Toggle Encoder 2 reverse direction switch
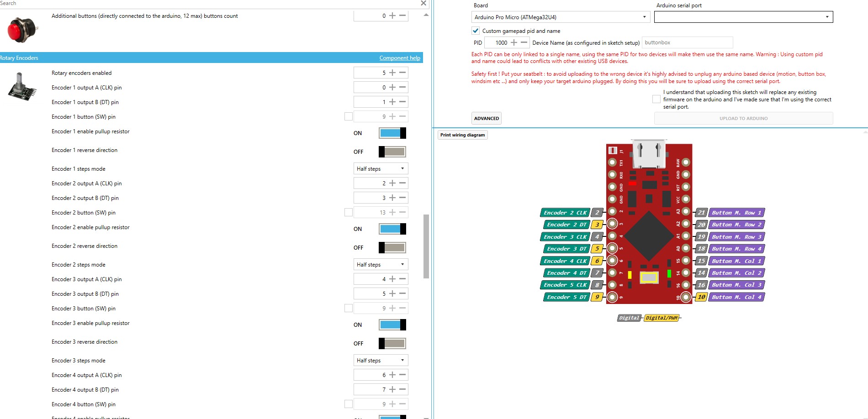This screenshot has height=419, width=868. click(x=392, y=247)
